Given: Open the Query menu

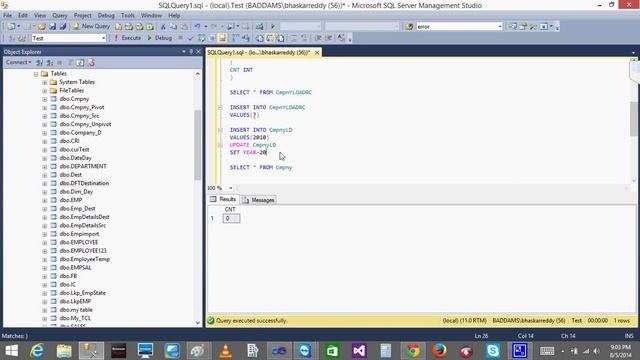Looking at the screenshot, I should (60, 15).
